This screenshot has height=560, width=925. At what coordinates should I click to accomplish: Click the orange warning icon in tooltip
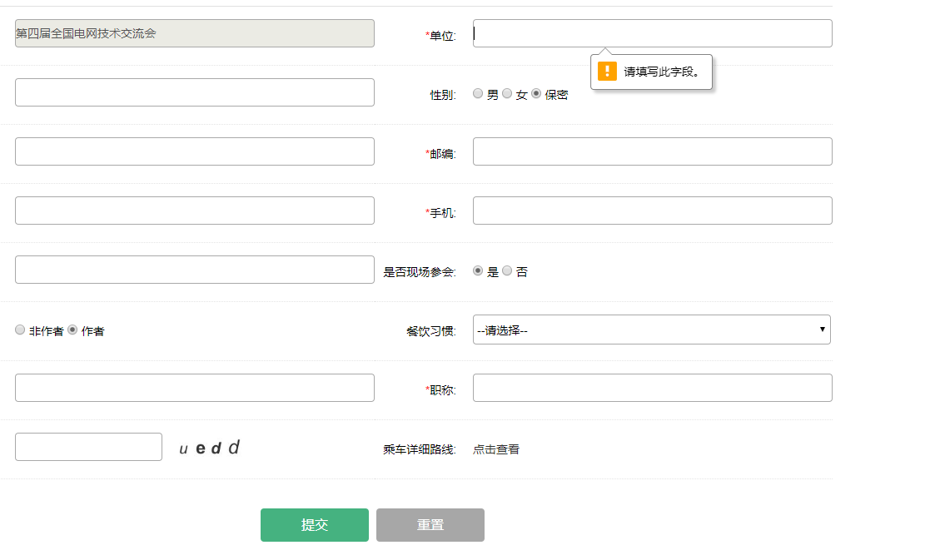point(607,72)
